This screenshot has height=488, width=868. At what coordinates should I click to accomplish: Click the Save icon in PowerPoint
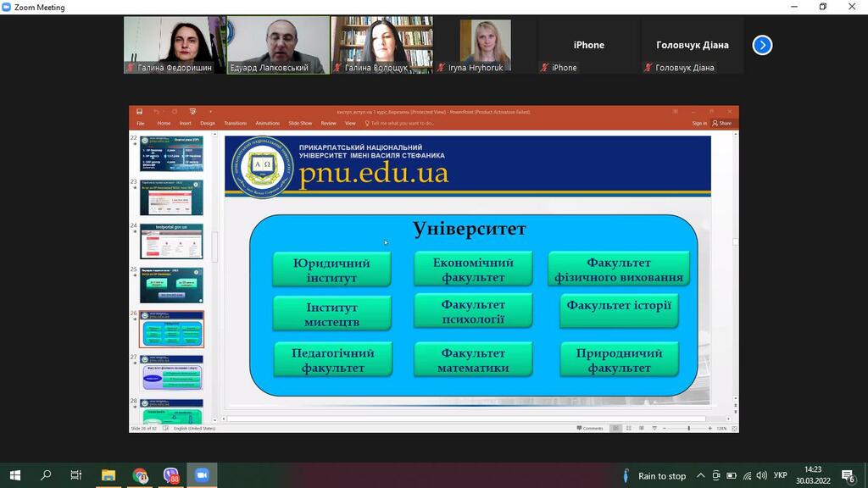click(140, 111)
